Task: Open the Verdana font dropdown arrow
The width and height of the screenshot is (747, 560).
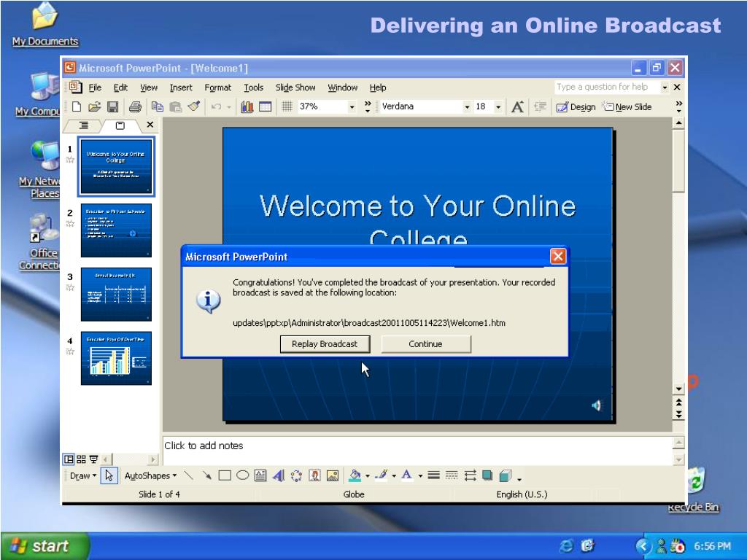Action: [467, 107]
